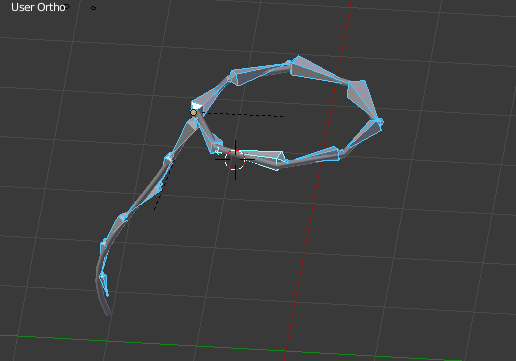Click the dashed line extending from the orange dot

click(x=243, y=115)
